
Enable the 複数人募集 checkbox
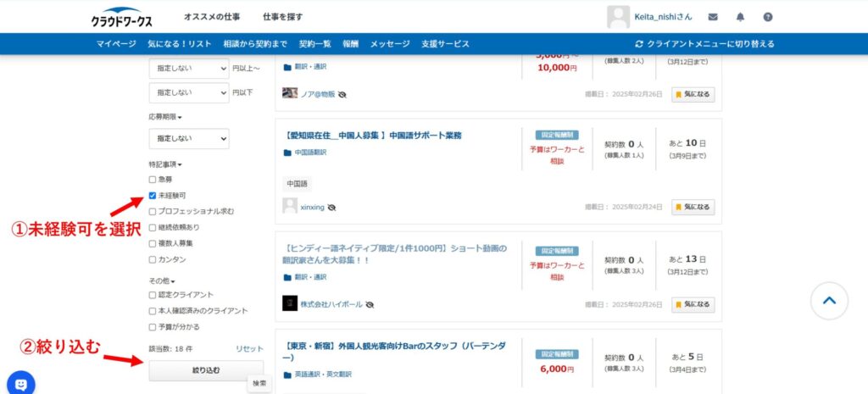(153, 243)
